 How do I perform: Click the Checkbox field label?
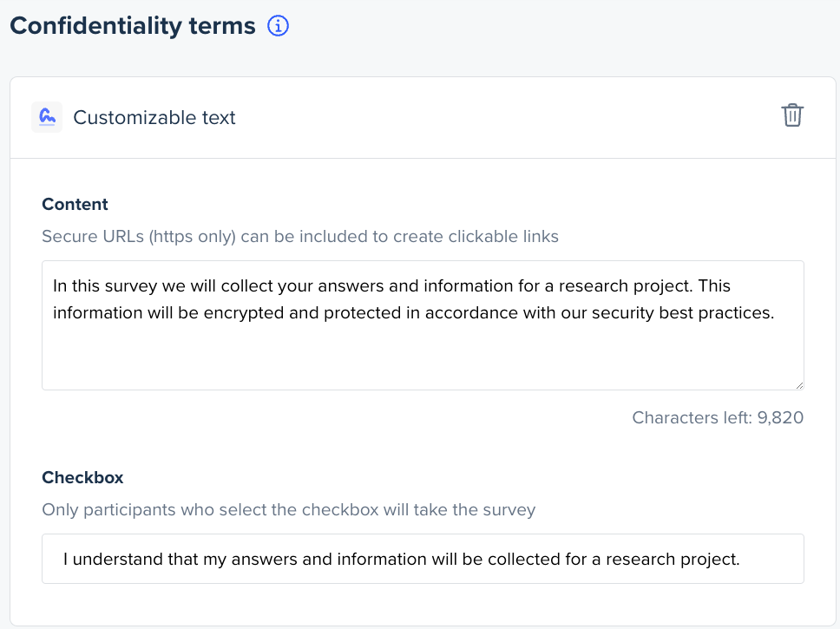(82, 478)
